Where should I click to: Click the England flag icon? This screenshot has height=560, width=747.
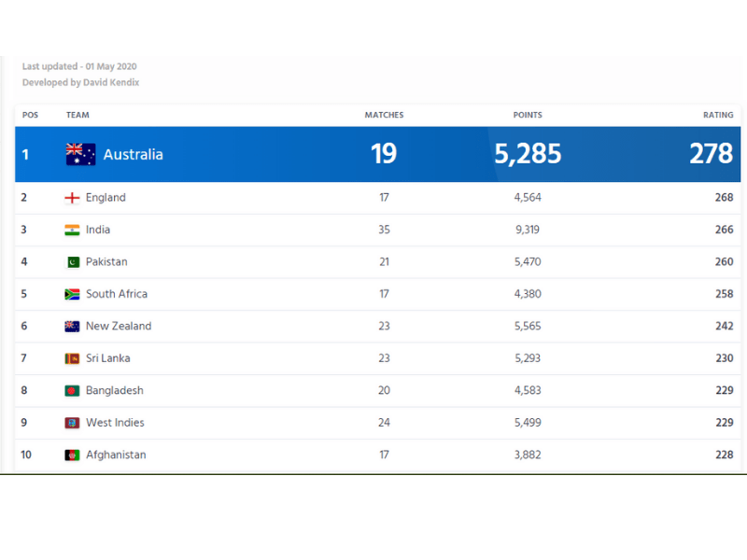click(72, 198)
